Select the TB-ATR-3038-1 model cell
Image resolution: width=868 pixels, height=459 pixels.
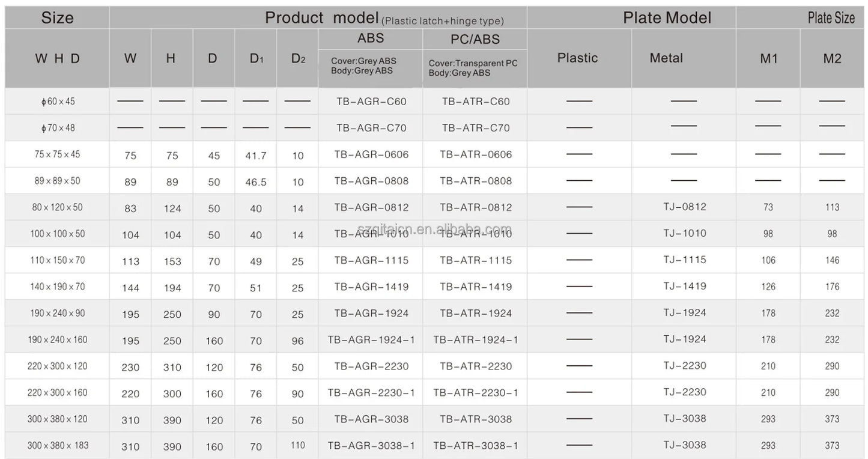pyautogui.click(x=476, y=446)
